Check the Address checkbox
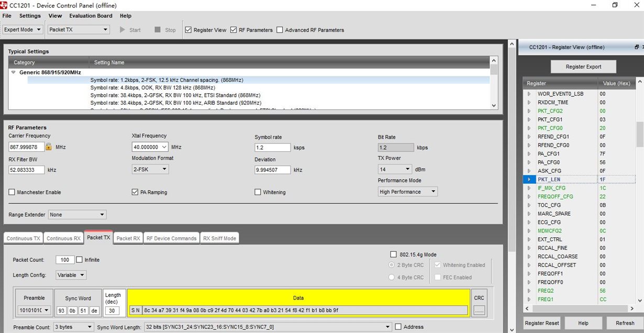644x333 pixels. (x=398, y=327)
